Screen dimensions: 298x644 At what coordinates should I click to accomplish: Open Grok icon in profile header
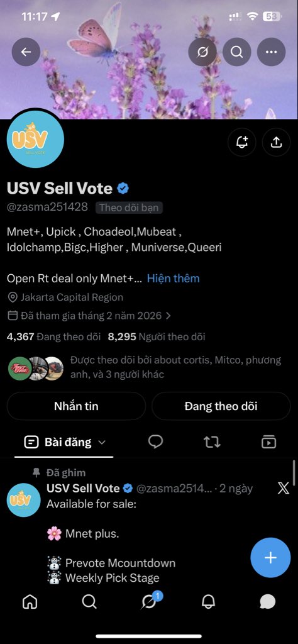click(202, 52)
